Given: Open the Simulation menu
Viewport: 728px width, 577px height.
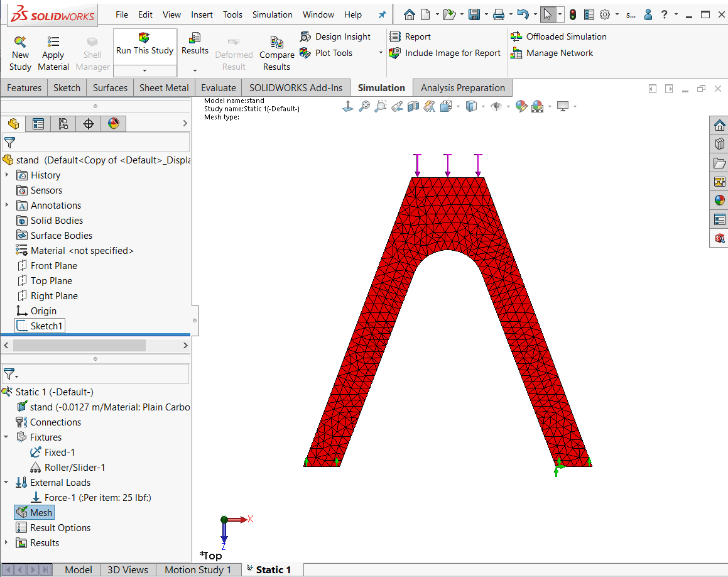Looking at the screenshot, I should (272, 14).
